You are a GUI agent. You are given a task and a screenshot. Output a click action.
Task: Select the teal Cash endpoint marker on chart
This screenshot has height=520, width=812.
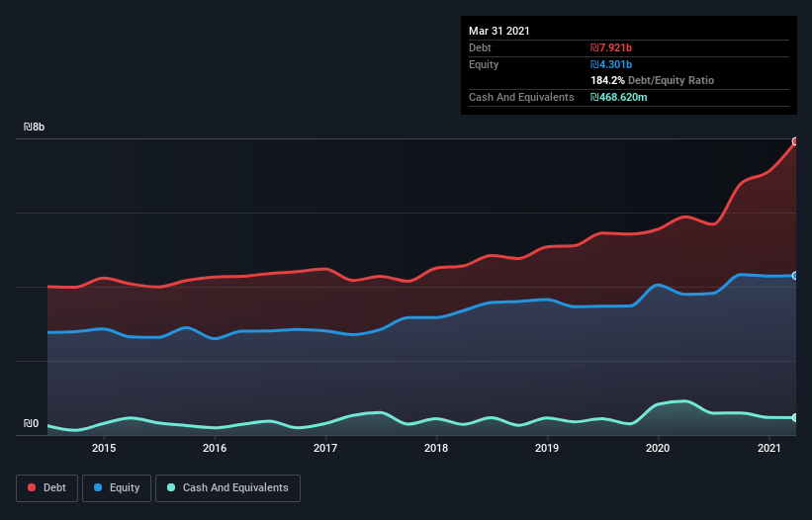[x=795, y=417]
